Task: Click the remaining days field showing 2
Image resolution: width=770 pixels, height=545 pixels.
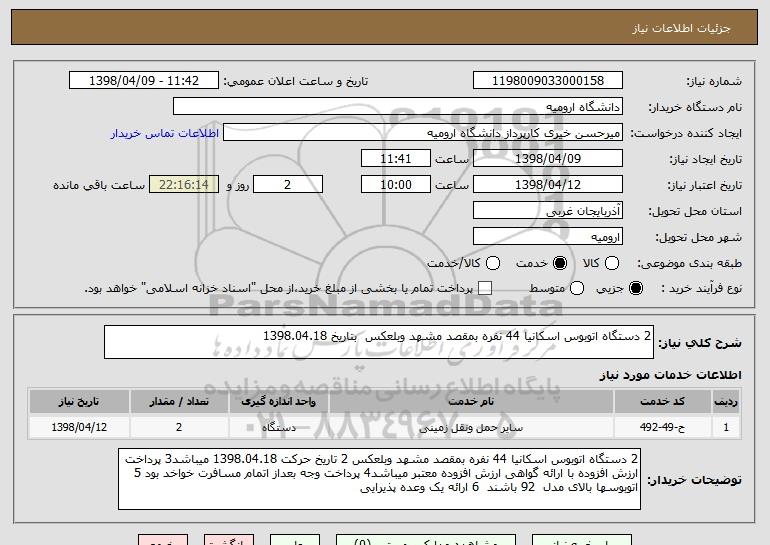Action: coord(288,185)
